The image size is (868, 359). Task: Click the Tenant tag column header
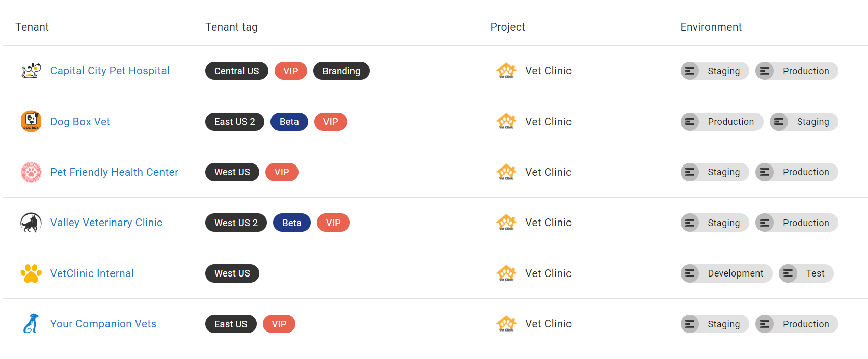coord(231,27)
